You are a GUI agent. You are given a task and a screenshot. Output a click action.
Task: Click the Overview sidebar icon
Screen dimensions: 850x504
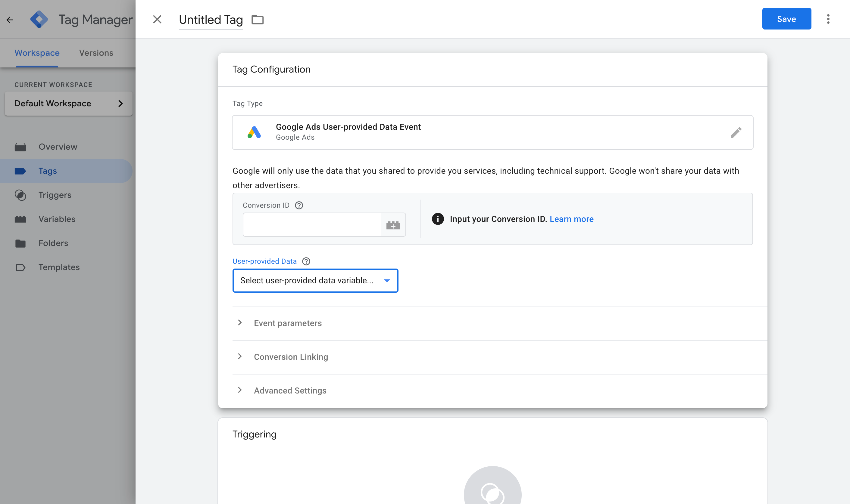pos(20,147)
